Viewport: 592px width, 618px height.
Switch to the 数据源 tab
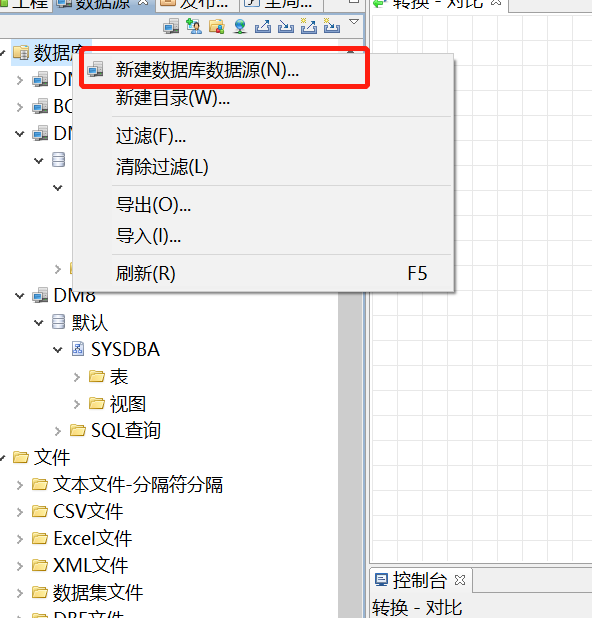coord(104,4)
